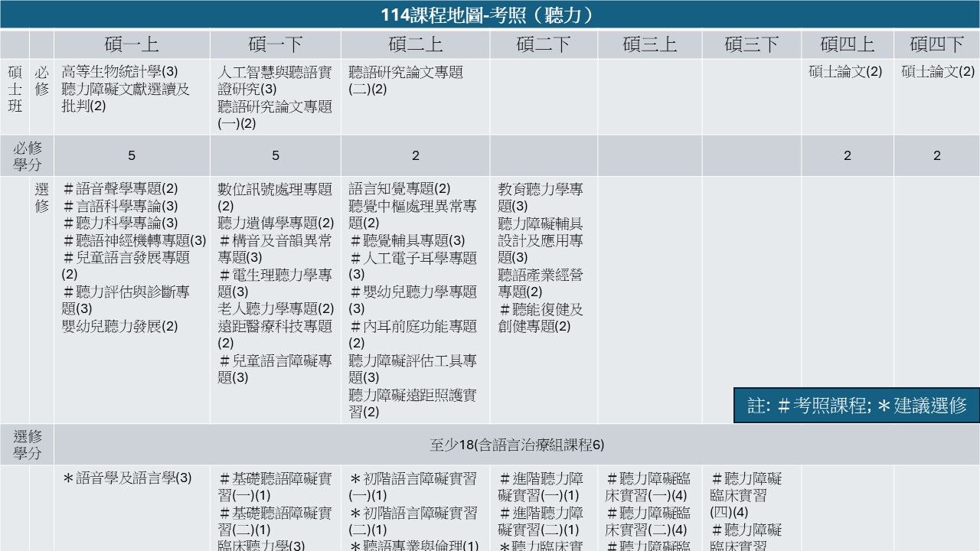
Task: Click the course ＃聽力障礙臨床實習(一)(4)
Action: click(x=647, y=487)
